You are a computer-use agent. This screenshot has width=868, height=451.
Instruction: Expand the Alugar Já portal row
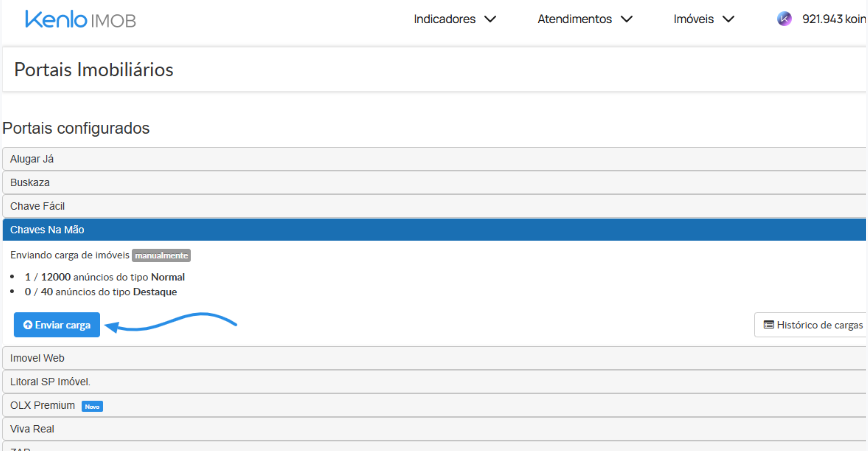435,159
